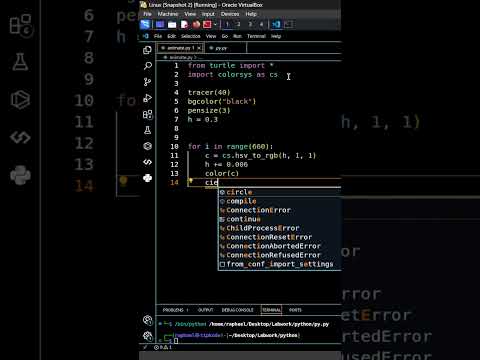Open the text editor icon in guest panel
This screenshot has width=480, height=360.
click(184, 24)
